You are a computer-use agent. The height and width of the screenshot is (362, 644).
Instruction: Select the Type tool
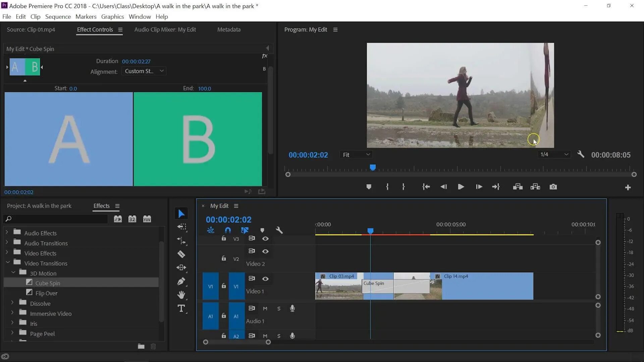point(181,308)
